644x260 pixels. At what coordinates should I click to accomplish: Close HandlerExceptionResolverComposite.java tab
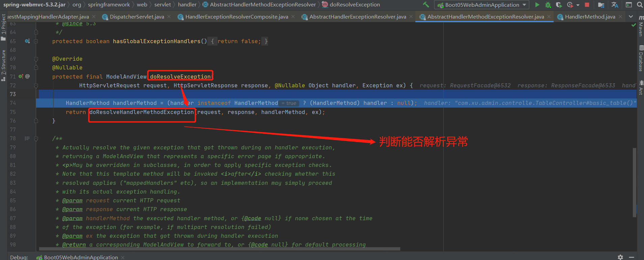click(x=293, y=17)
